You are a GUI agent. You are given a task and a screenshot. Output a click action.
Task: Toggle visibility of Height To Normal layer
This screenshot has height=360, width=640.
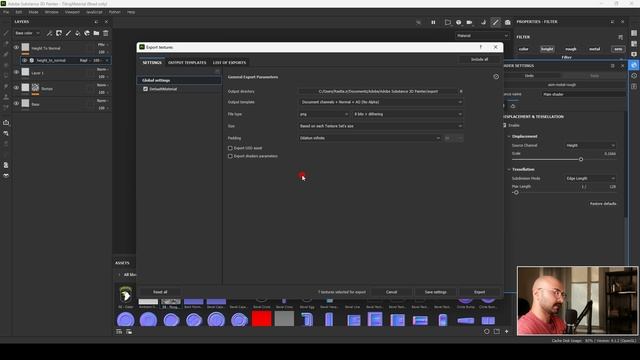coord(16,48)
